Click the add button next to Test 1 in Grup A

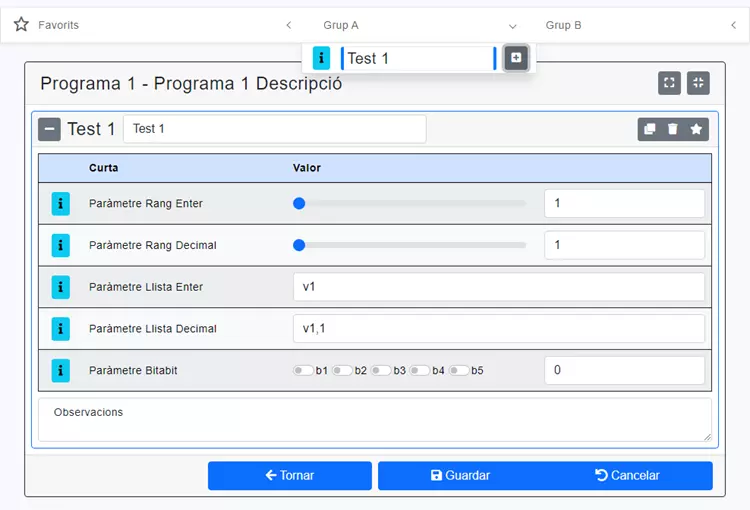click(x=515, y=58)
